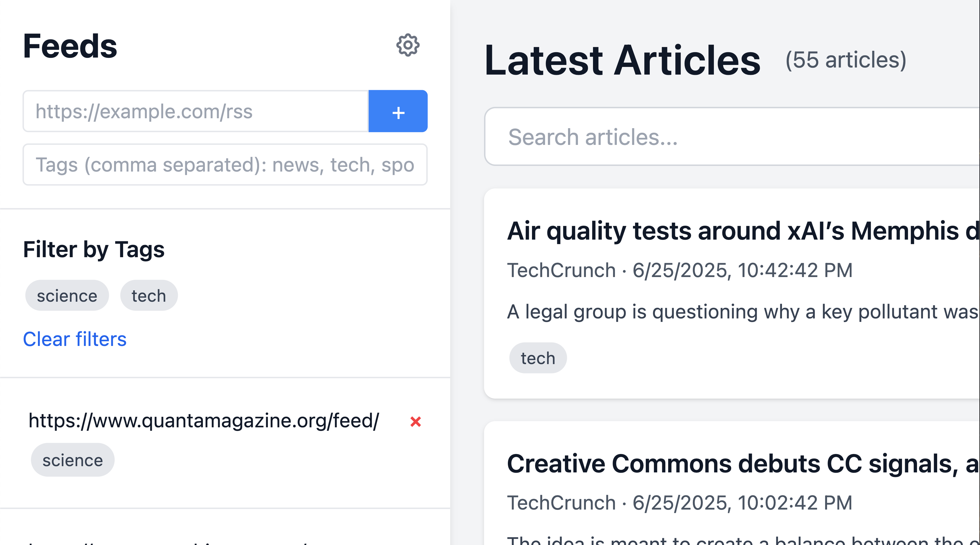Click the Latest Articles heading
Screen dimensions: 980x545
[x=623, y=60]
